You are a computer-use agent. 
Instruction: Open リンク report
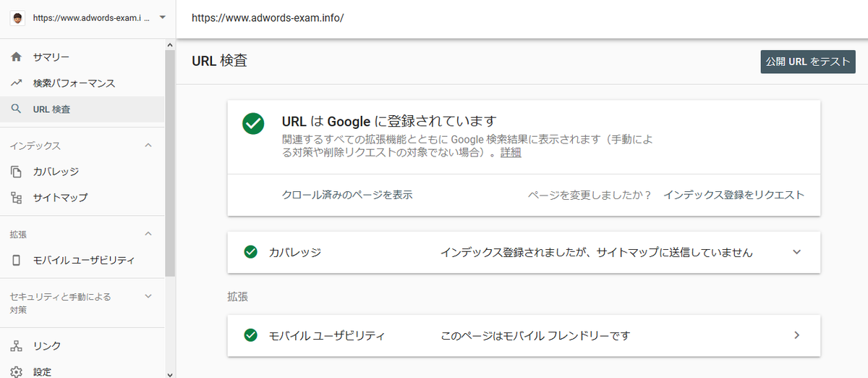click(82, 346)
